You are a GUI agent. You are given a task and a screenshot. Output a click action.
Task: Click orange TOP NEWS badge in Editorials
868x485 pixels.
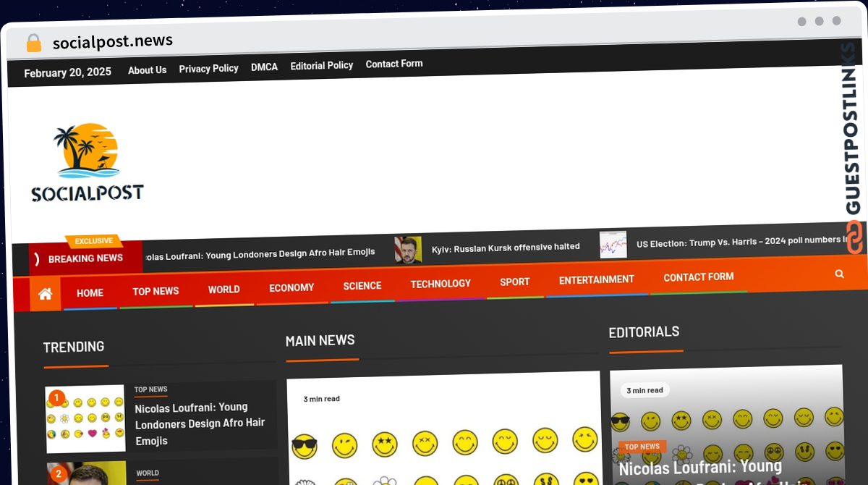642,447
